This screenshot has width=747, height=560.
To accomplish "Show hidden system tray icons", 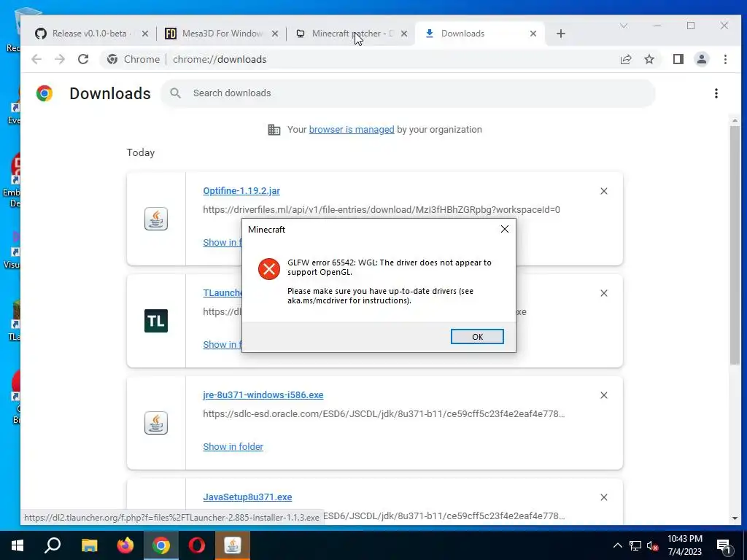I will [x=617, y=545].
